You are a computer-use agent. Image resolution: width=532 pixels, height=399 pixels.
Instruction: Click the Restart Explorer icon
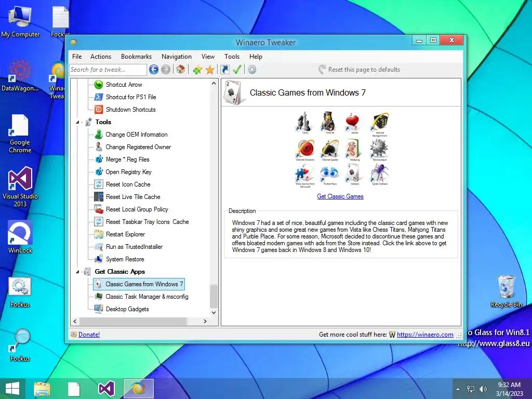tap(99, 234)
